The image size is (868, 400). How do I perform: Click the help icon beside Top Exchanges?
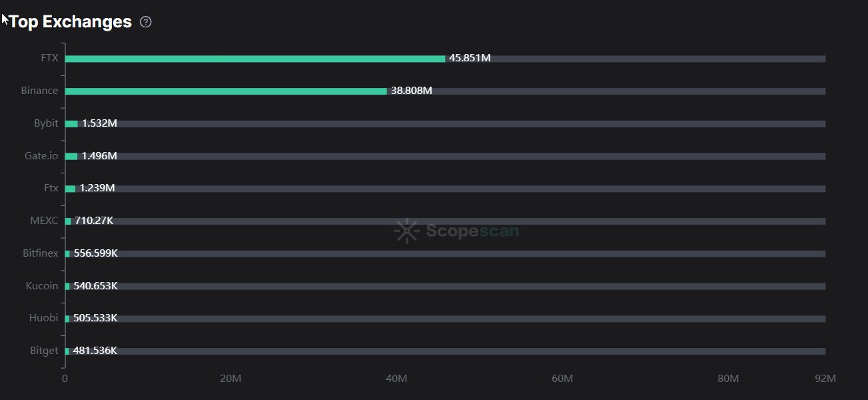(x=146, y=22)
